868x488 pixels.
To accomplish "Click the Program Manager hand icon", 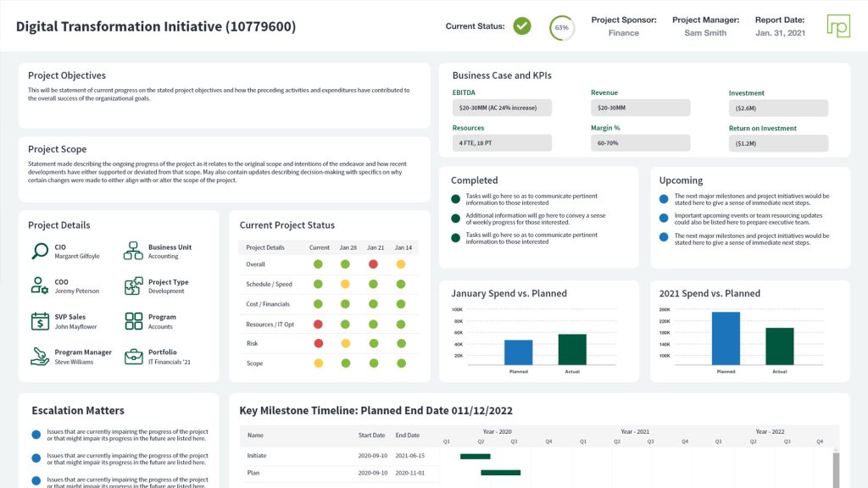I will pos(40,356).
